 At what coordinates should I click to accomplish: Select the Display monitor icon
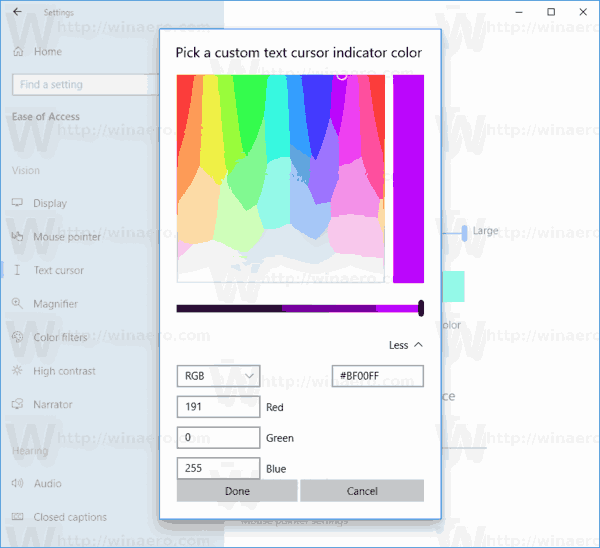[17, 202]
